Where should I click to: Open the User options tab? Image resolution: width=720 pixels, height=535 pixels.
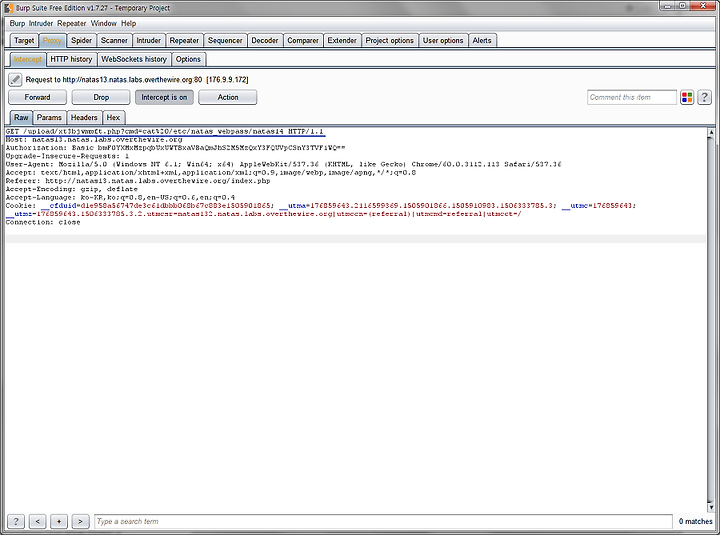[443, 40]
